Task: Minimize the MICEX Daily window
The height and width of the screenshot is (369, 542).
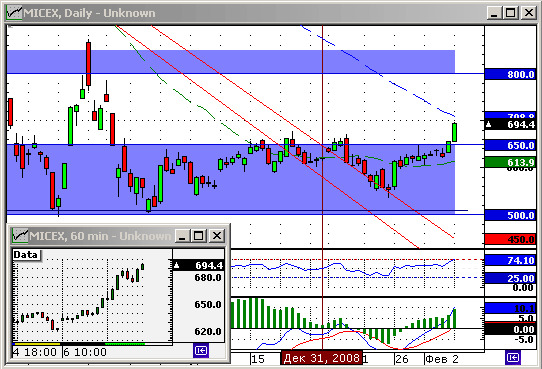Action: pyautogui.click(x=494, y=13)
